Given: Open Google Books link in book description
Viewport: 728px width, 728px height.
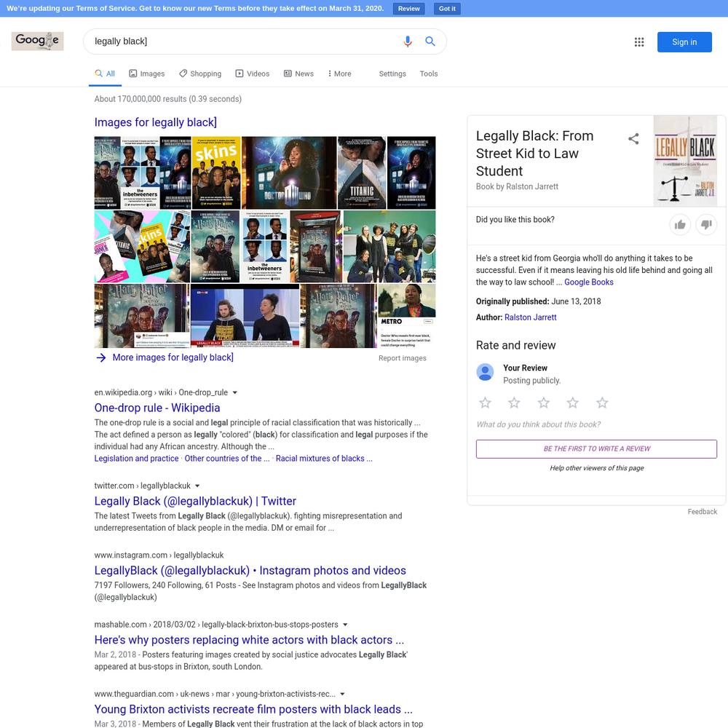Looking at the screenshot, I should click(x=589, y=282).
